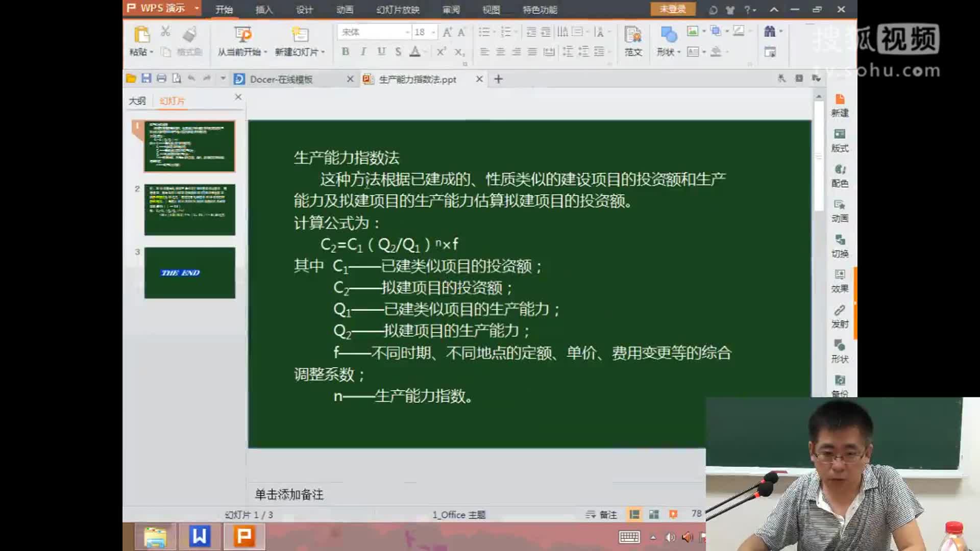This screenshot has height=551, width=980.
Task: Click the 备注 notes button in status bar
Action: tap(601, 514)
